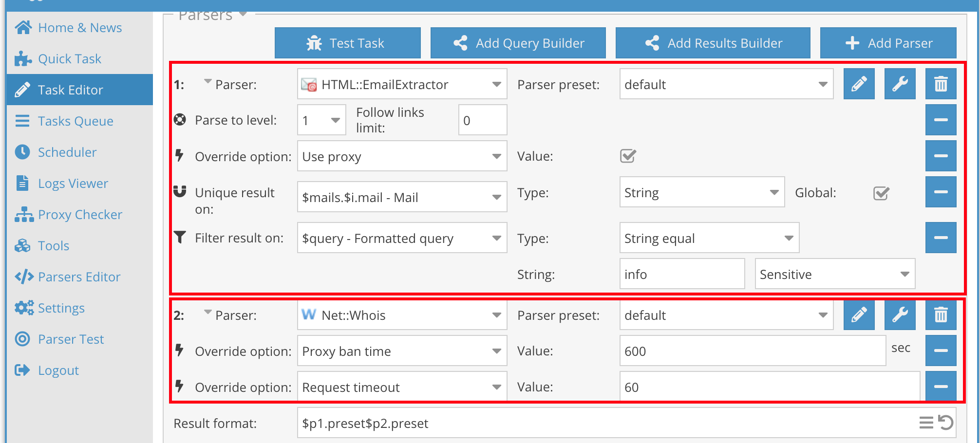
Task: Delete the Net::Whois parser with trash icon
Action: pos(941,315)
